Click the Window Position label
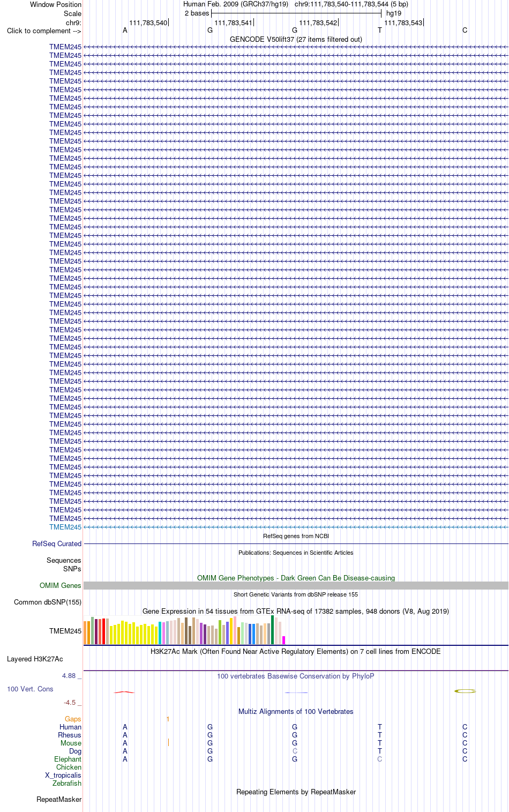The width and height of the screenshot is (509, 812). point(56,4)
